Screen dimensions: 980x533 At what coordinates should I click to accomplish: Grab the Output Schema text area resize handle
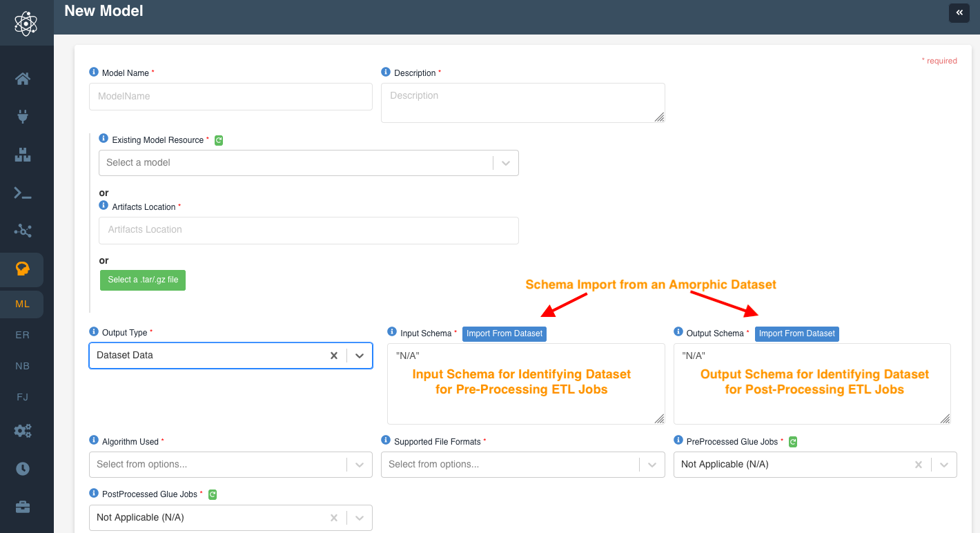coord(945,419)
